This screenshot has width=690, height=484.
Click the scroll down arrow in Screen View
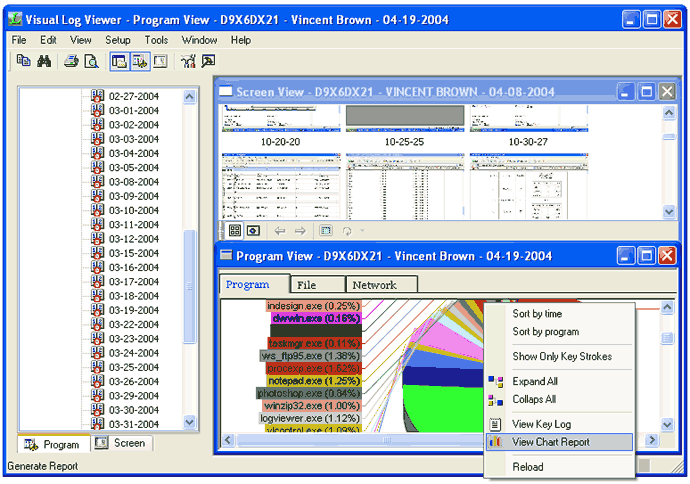pyautogui.click(x=669, y=212)
